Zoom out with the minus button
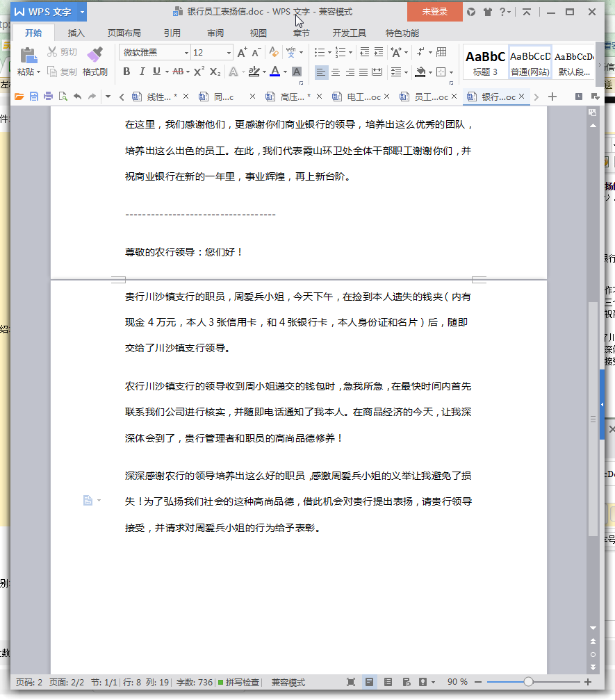Viewport: 615px width, 700px height. point(478,682)
